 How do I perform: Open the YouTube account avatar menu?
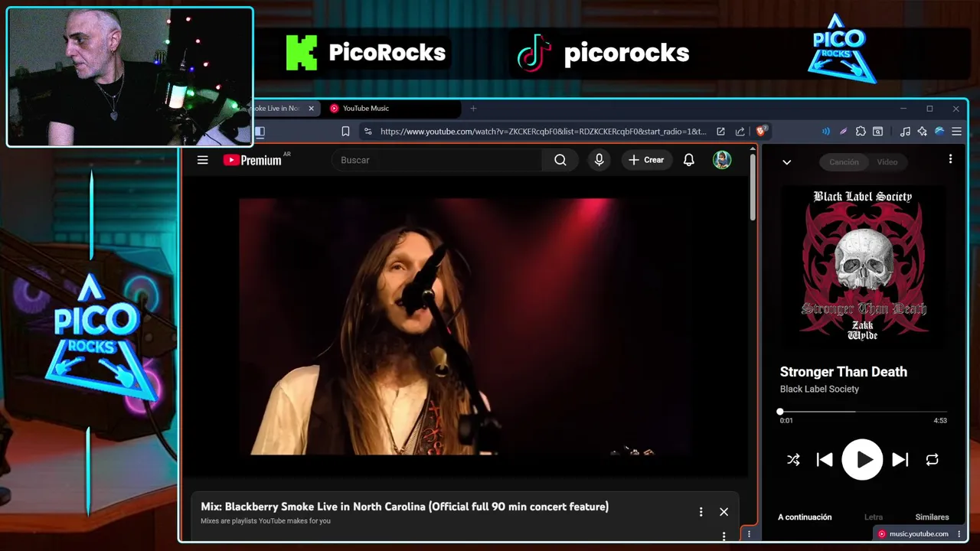click(x=722, y=160)
